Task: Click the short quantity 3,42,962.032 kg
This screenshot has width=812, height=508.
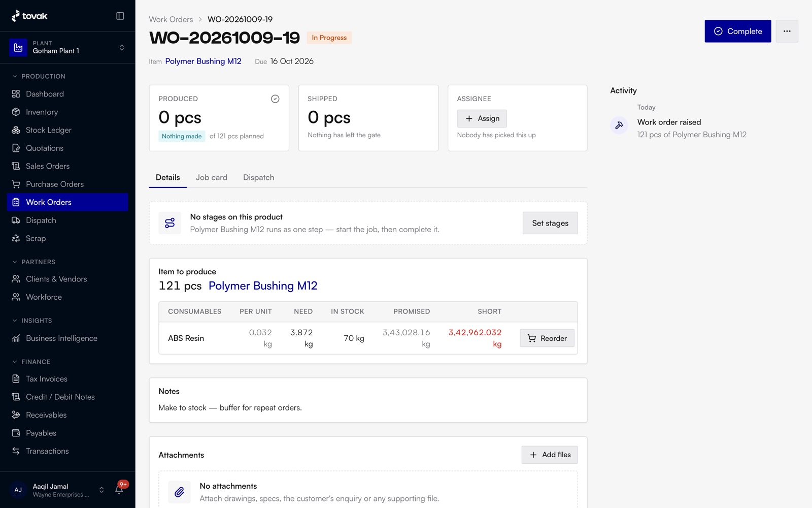Action: 475,338
